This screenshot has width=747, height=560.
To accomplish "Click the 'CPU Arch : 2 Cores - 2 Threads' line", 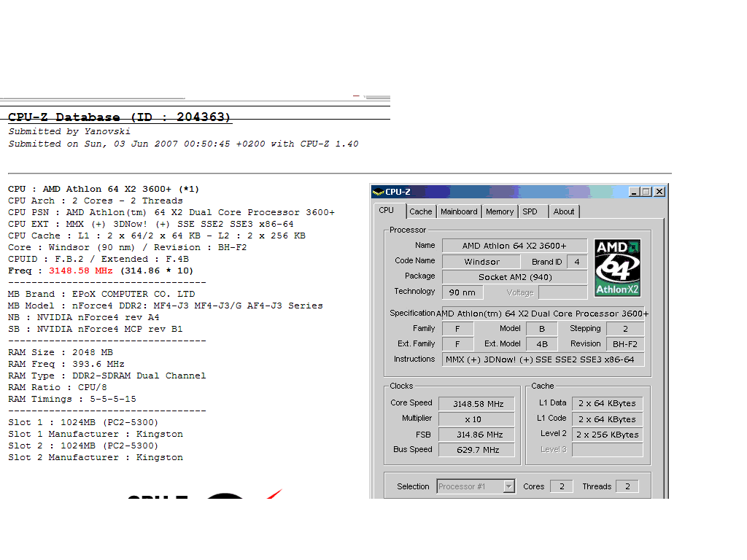I will tap(96, 201).
